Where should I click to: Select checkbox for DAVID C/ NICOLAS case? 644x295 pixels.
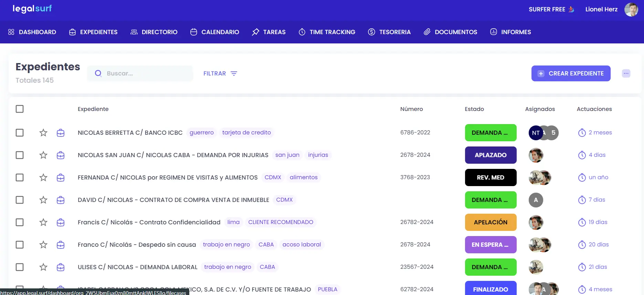click(x=20, y=200)
